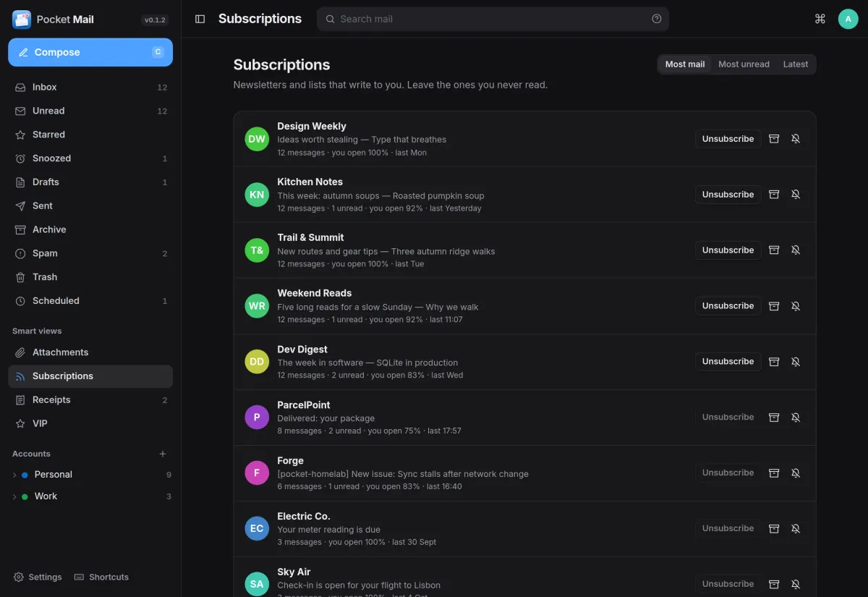Open "Delivered: your package" preview
The height and width of the screenshot is (597, 868).
tap(326, 418)
